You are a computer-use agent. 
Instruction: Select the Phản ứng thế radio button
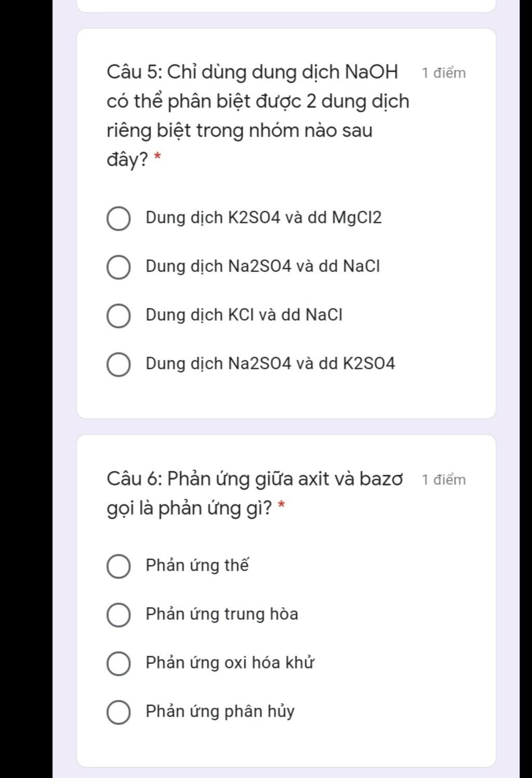[x=118, y=566]
